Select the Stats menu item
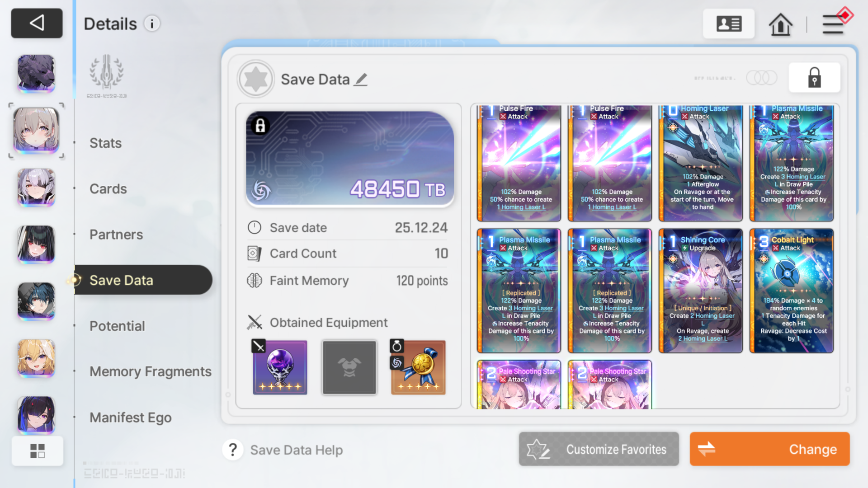868x488 pixels. (x=105, y=143)
